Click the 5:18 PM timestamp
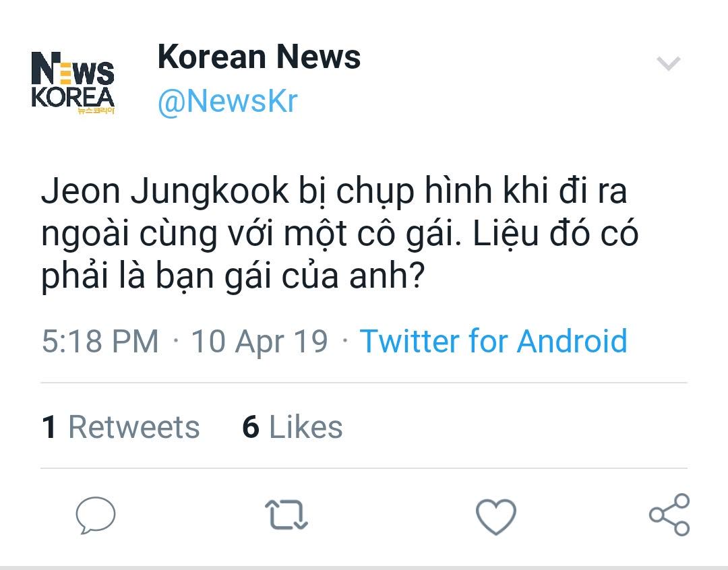Image resolution: width=728 pixels, height=570 pixels. [x=100, y=341]
